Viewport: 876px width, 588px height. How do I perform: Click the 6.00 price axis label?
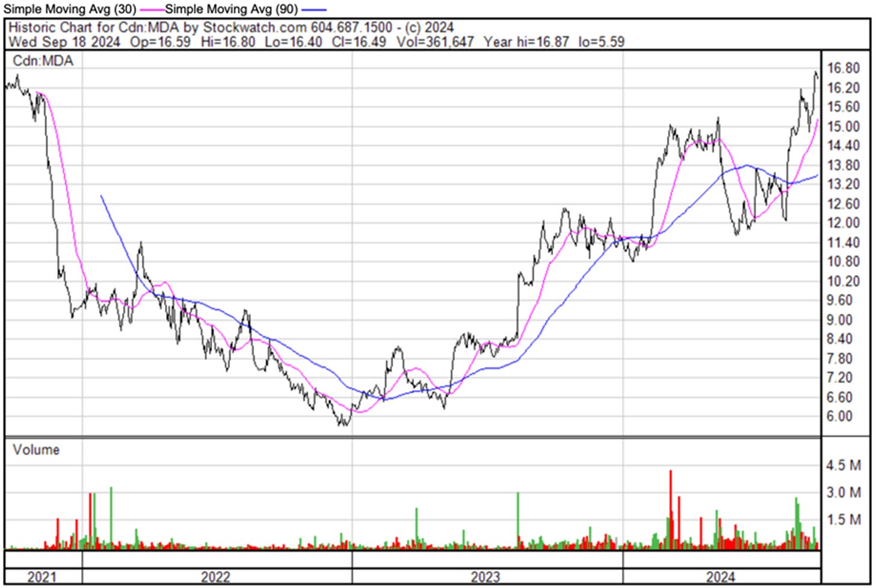coord(841,416)
